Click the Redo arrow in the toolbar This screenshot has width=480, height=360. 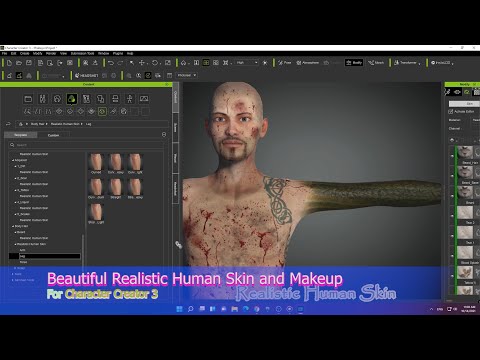click(120, 63)
